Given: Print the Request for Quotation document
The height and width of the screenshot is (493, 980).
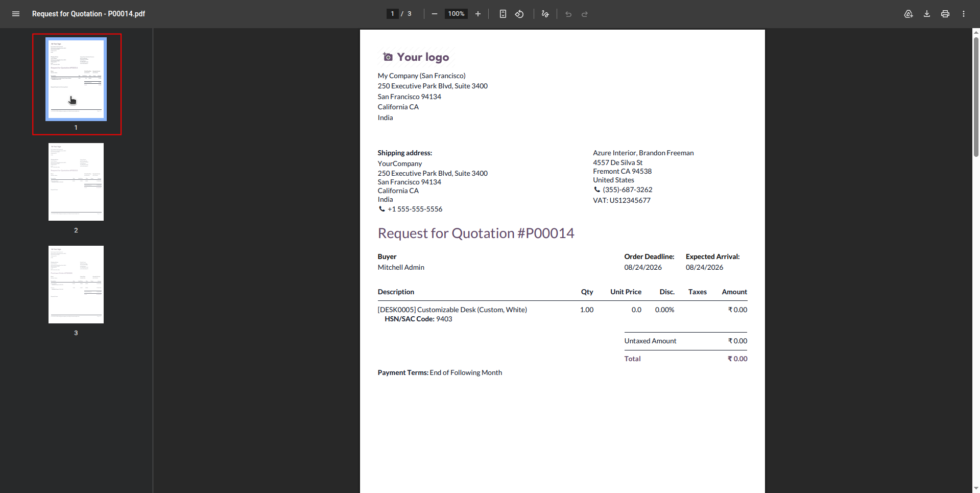Looking at the screenshot, I should (945, 14).
